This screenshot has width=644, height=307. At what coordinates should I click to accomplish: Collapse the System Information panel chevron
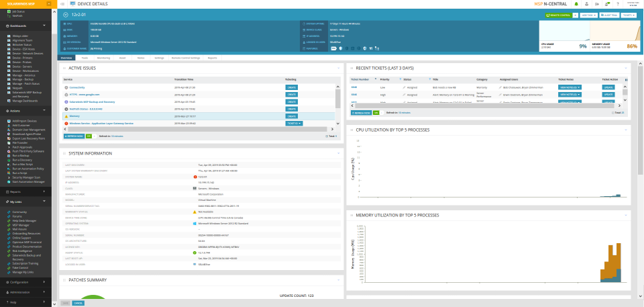(338, 153)
